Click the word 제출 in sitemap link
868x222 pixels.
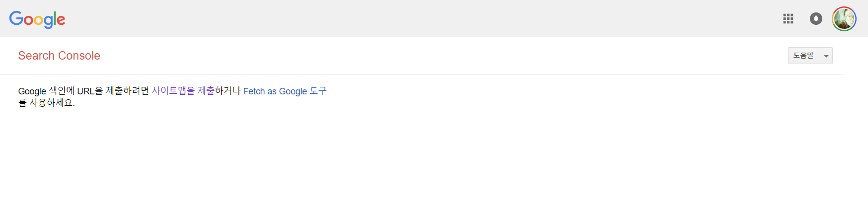pyautogui.click(x=206, y=91)
